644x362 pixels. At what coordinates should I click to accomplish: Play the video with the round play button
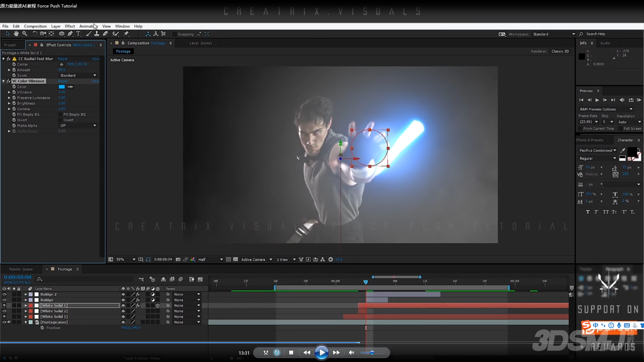click(x=322, y=353)
